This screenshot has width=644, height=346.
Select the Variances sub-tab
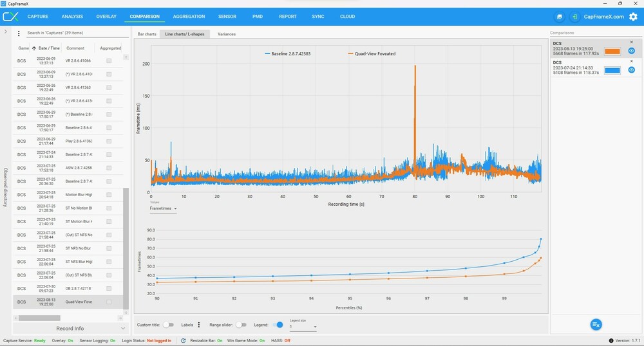[x=227, y=34]
